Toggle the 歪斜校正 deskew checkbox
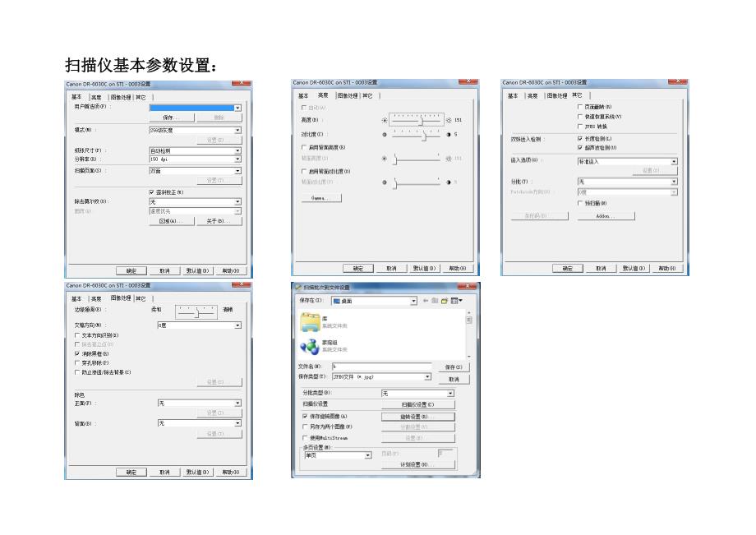Screen dimensions: 756x535 (x=152, y=192)
